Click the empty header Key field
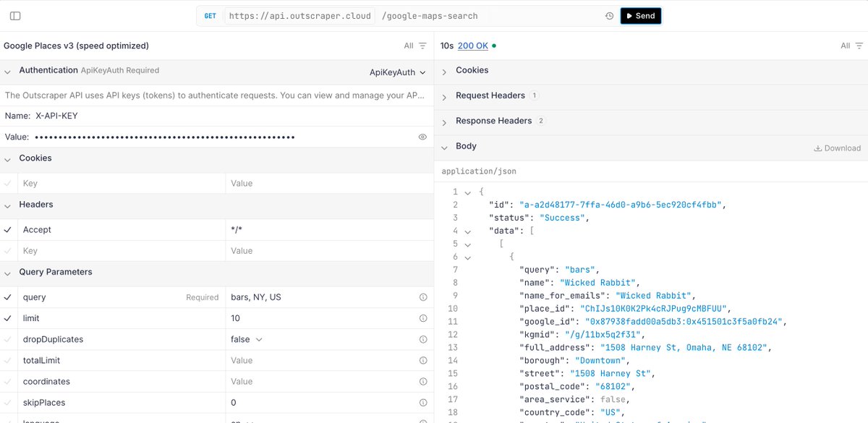Screen dimensions: 868x423 122,251
